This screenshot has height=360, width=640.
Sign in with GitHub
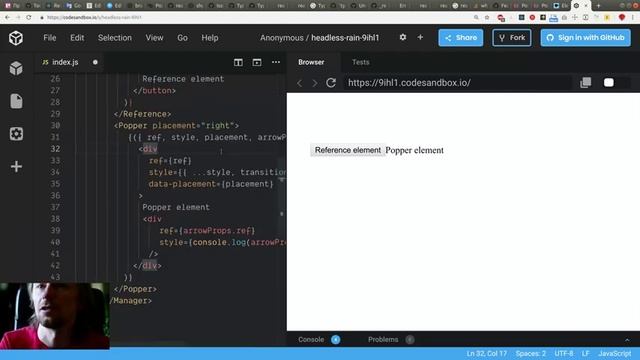586,38
